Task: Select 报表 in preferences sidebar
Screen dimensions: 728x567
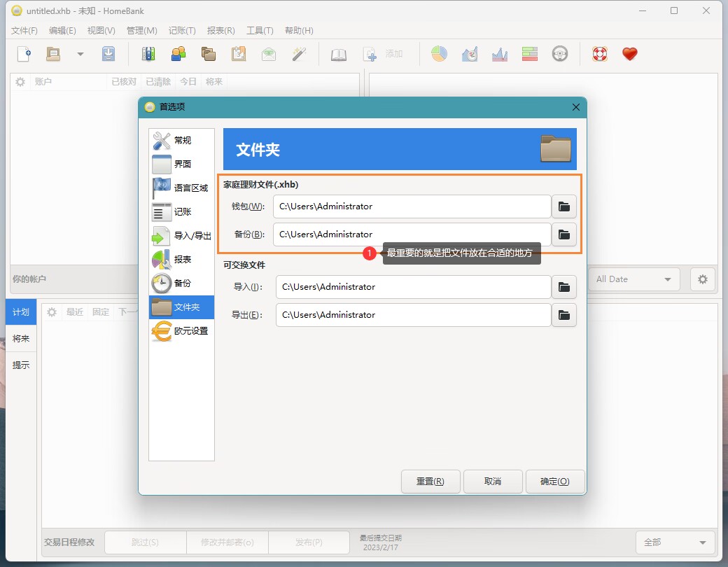Action: pyautogui.click(x=181, y=259)
